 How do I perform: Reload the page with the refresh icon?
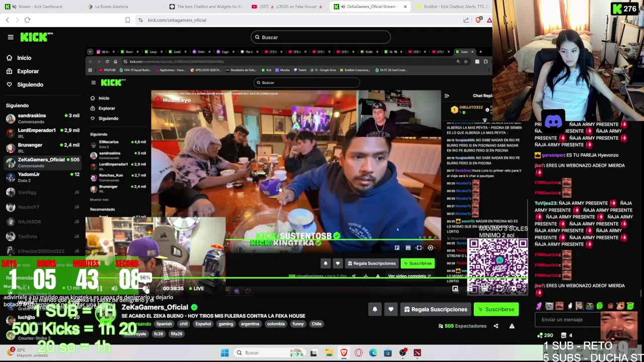[27, 20]
